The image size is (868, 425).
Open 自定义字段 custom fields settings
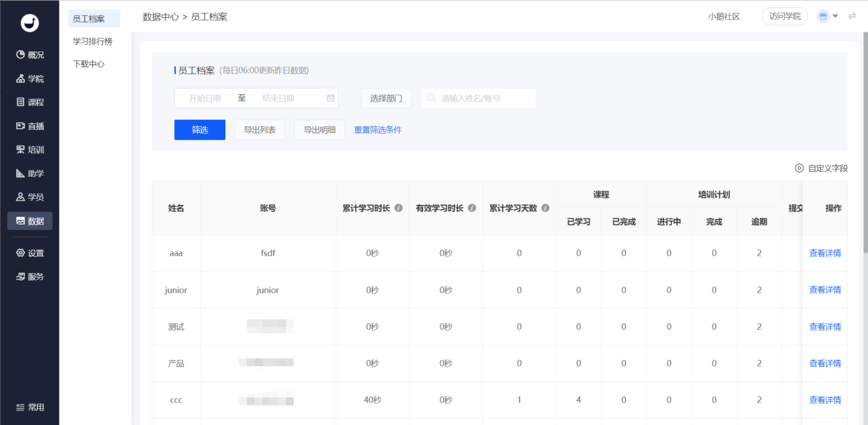821,168
